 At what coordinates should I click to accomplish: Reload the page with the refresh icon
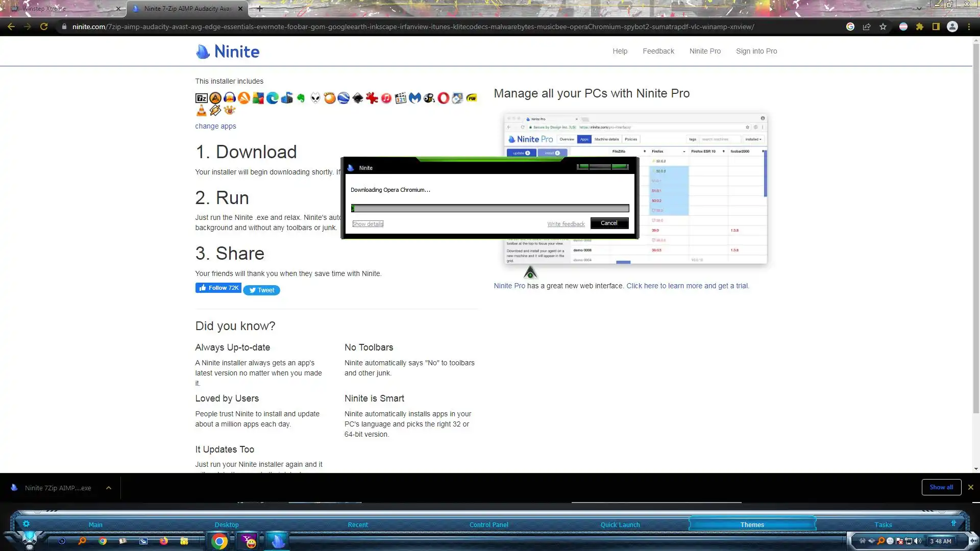[44, 27]
